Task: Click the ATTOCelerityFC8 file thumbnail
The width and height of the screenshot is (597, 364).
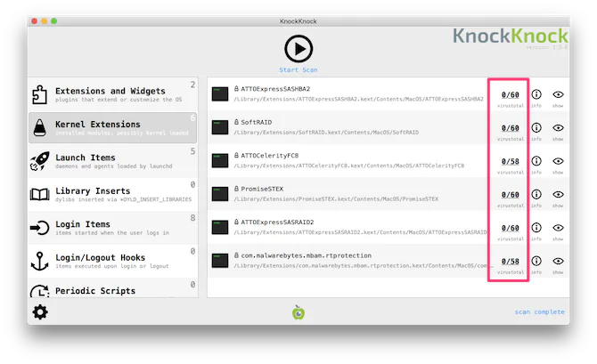Action: point(220,160)
